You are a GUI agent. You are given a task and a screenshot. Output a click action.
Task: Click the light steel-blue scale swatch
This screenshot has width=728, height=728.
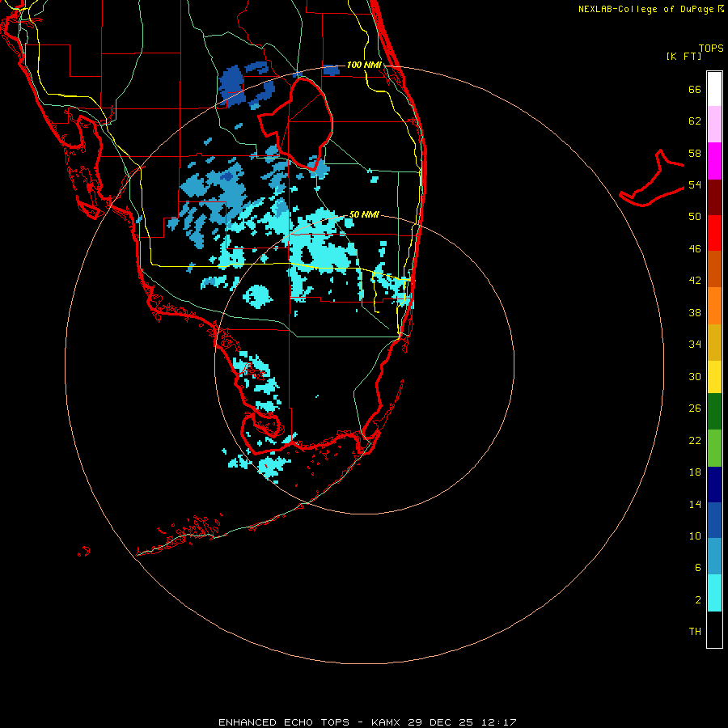(x=714, y=557)
